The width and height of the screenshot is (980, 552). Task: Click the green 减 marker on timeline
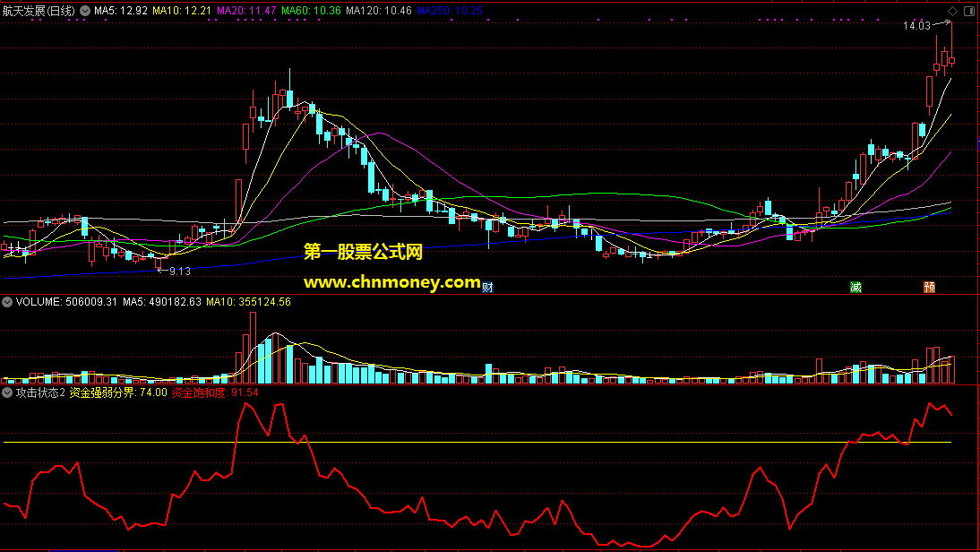(x=855, y=287)
